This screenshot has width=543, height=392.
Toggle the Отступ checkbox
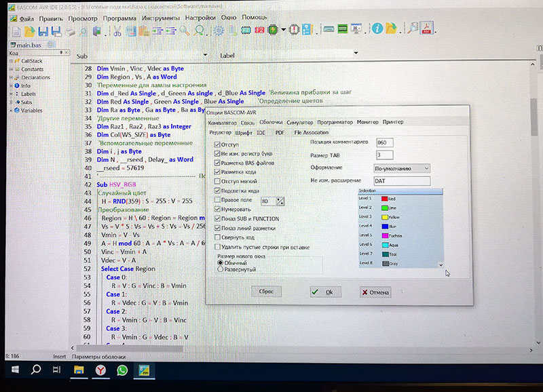(217, 144)
